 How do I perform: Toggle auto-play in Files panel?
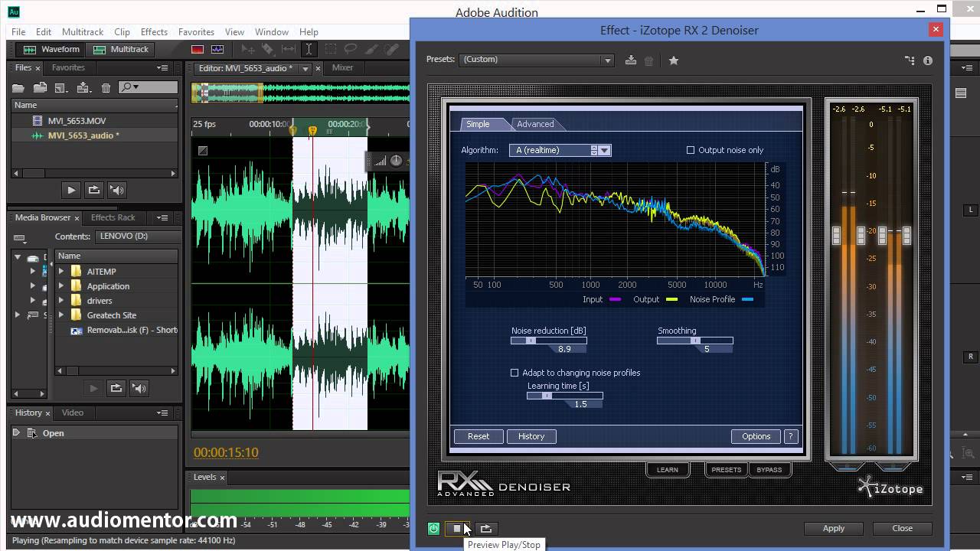point(116,190)
